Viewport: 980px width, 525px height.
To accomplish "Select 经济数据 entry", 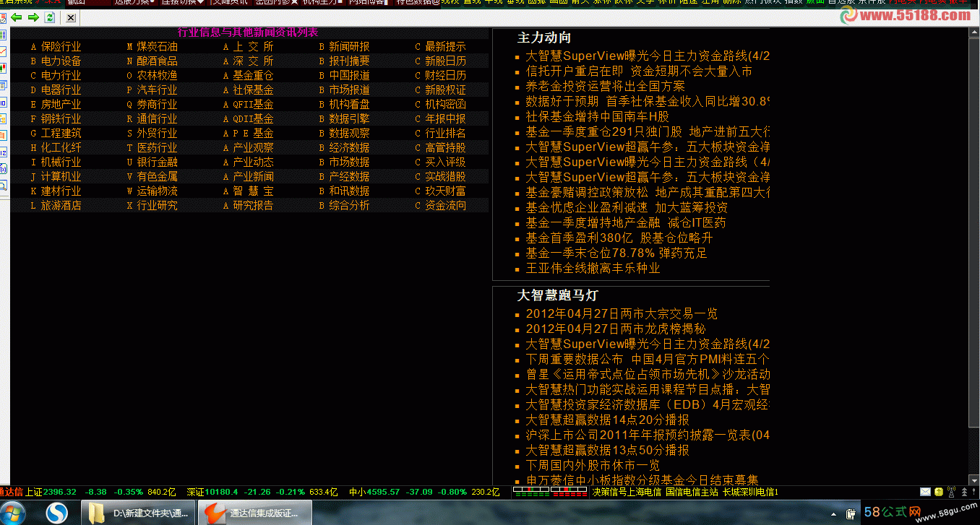I will (349, 148).
